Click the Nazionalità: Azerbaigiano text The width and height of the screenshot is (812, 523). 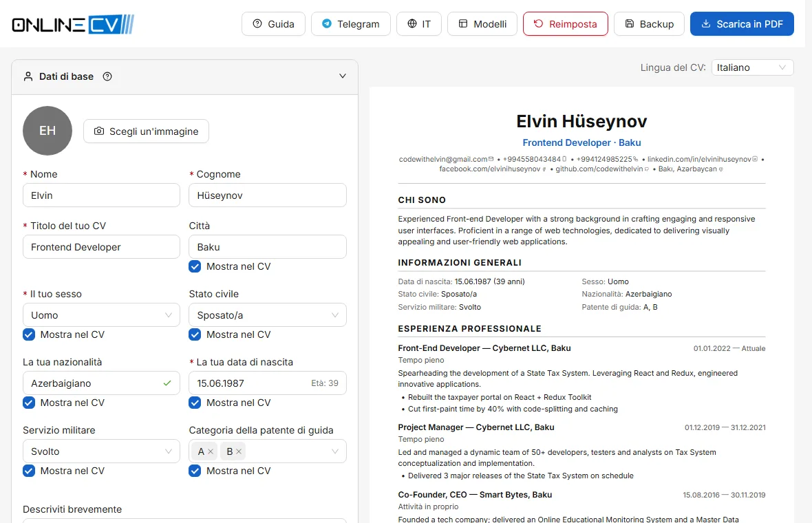click(x=627, y=294)
